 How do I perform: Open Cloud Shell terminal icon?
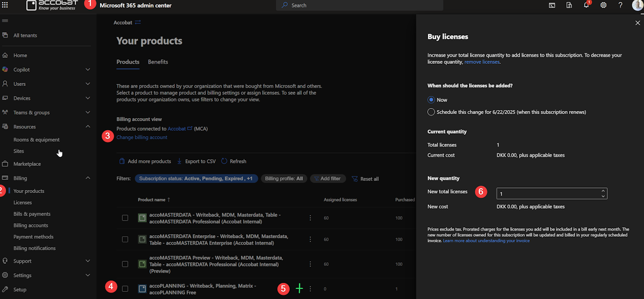pyautogui.click(x=552, y=5)
